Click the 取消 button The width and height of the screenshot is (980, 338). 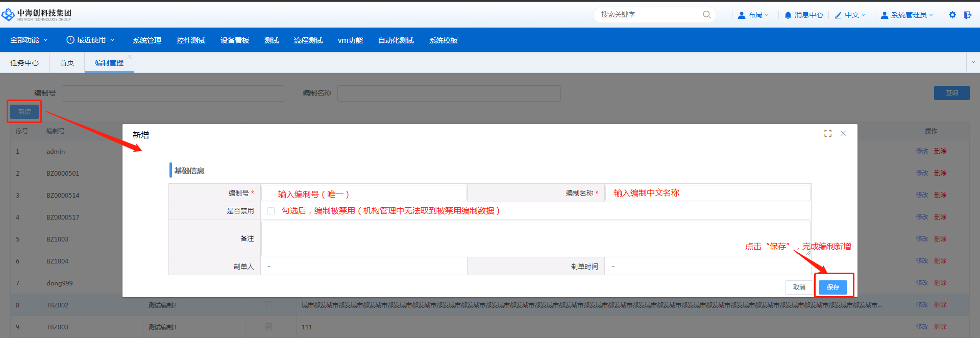coord(799,287)
